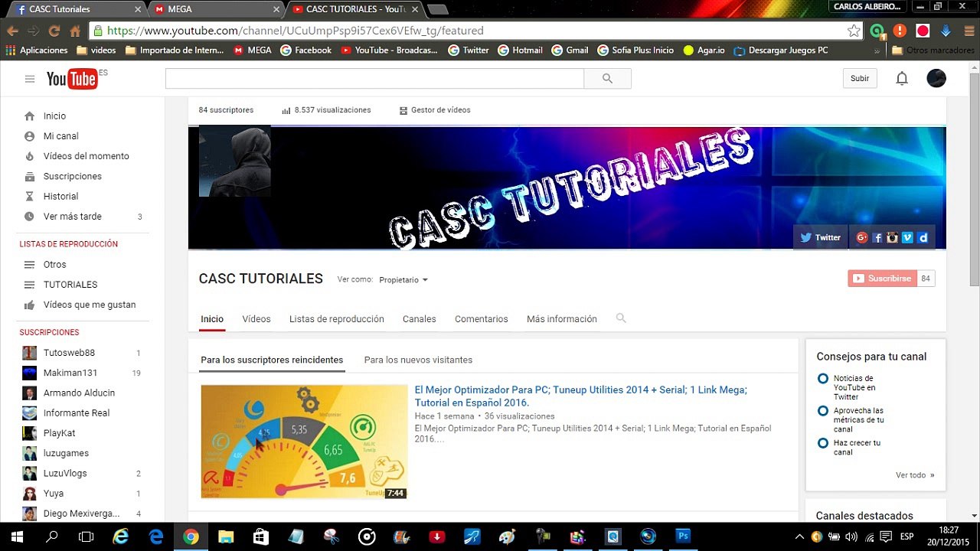This screenshot has height=551, width=980.
Task: Open the notifications bell
Action: coord(902,78)
